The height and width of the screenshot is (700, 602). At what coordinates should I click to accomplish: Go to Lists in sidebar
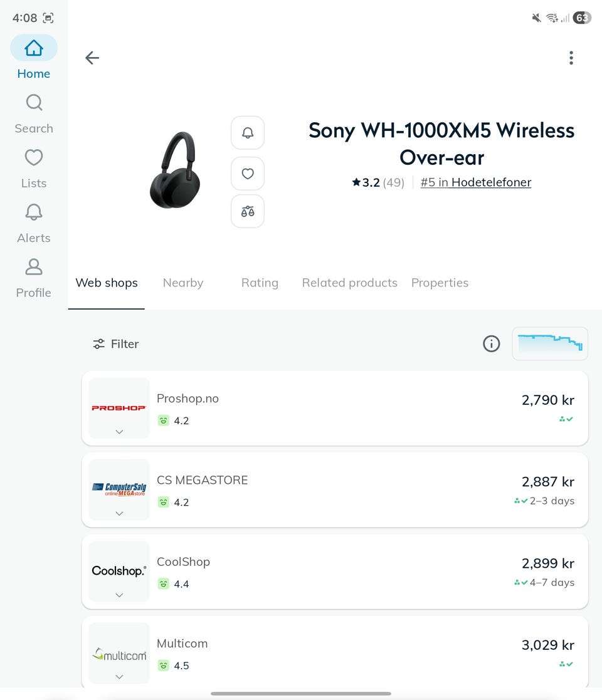34,168
